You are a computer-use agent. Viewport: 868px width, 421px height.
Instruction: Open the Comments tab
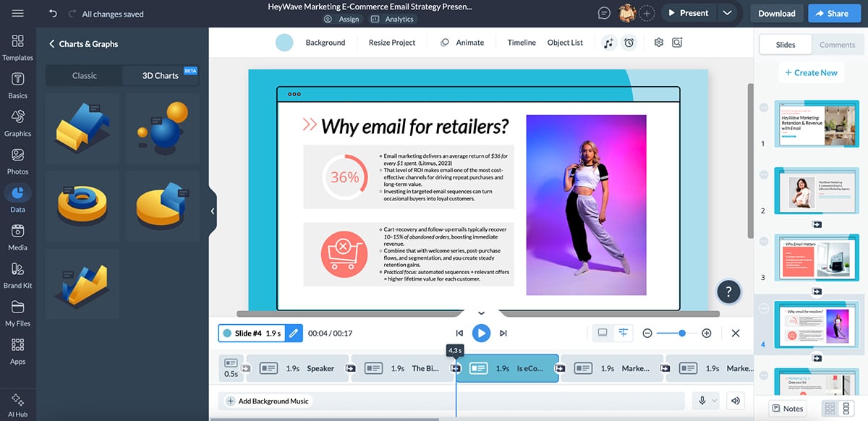(837, 44)
